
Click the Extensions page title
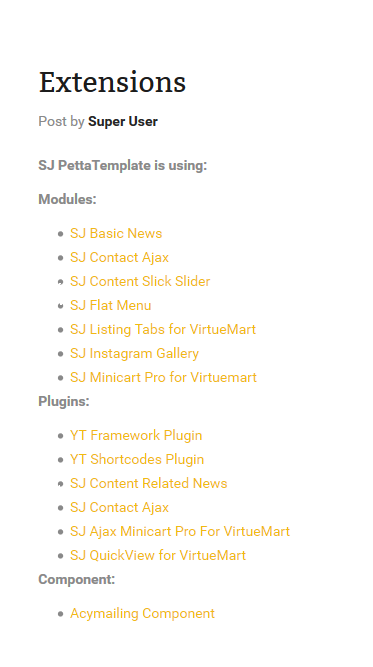tap(112, 82)
